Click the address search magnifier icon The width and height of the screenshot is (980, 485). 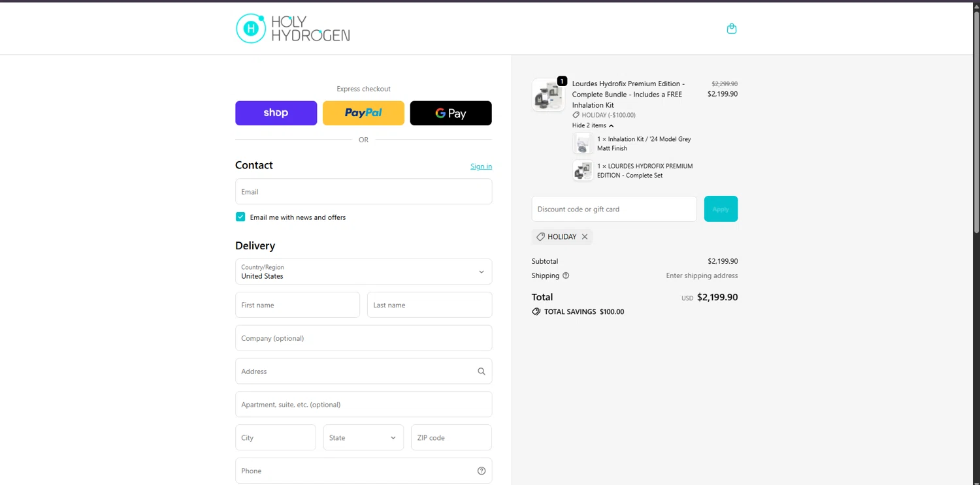pyautogui.click(x=482, y=371)
